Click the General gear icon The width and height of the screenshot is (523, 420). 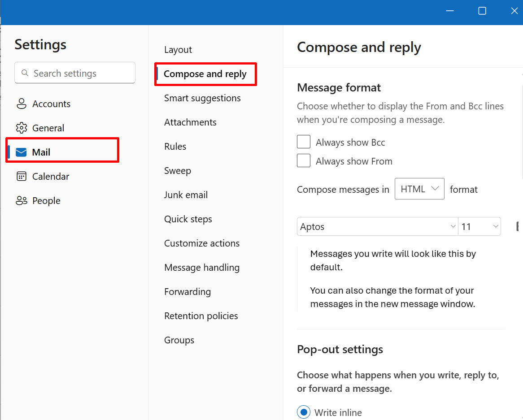click(x=21, y=128)
